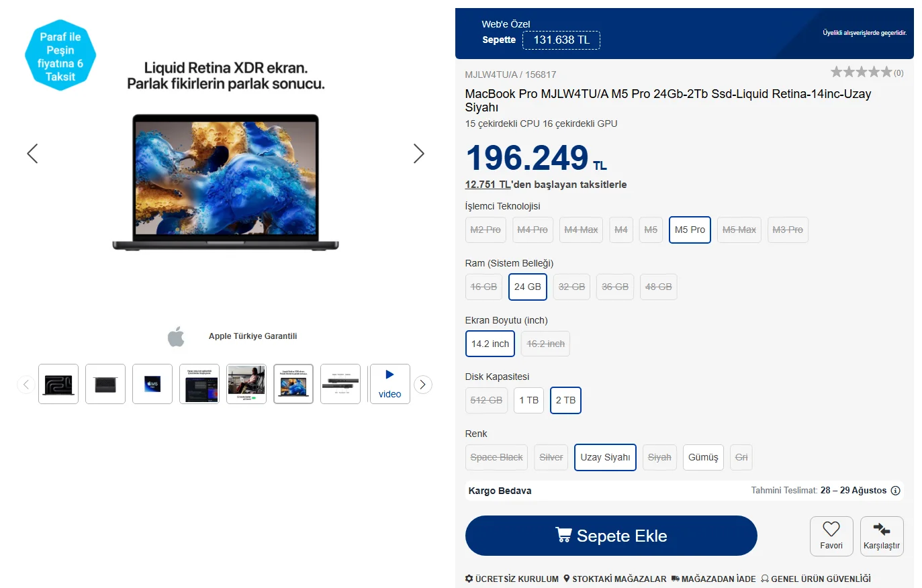
Task: Click the Apple Türkiye Garantili text
Action: 252,336
